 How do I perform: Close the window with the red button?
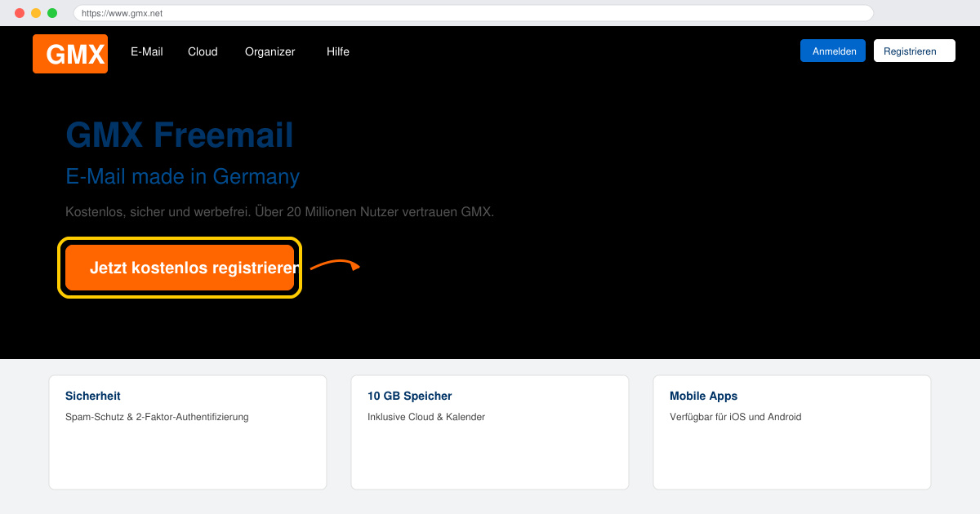tap(20, 13)
